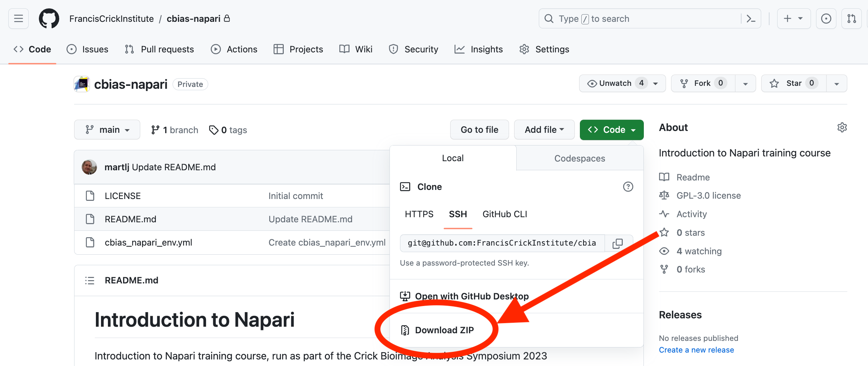This screenshot has width=868, height=366.
Task: Select the Local tab in clone panel
Action: [x=453, y=158]
